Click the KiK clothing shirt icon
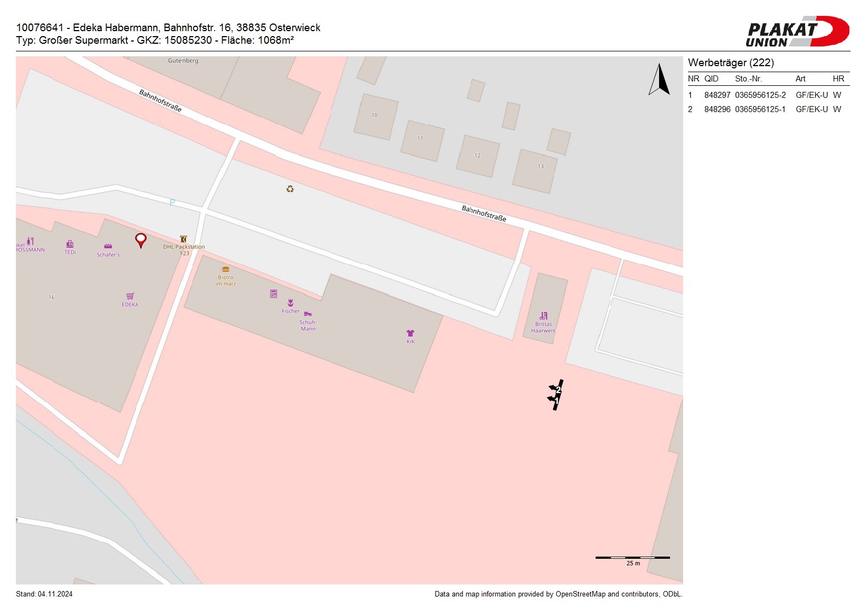This screenshot has height=614, width=868. [410, 333]
